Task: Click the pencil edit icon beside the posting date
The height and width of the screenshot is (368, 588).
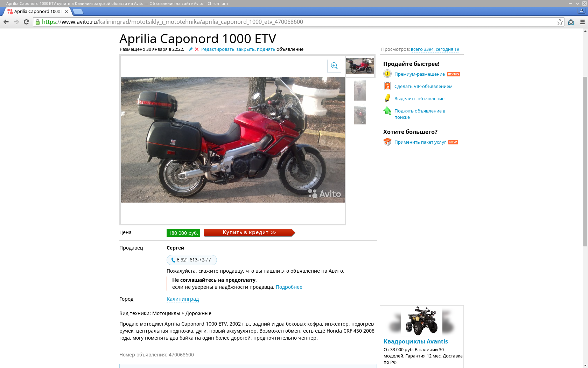Action: tap(191, 49)
